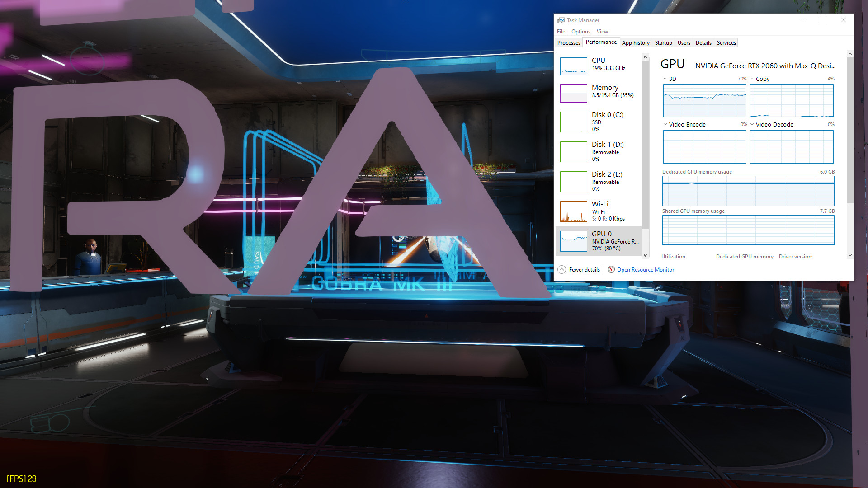Switch to the Users tab
This screenshot has height=488, width=868.
tap(684, 43)
